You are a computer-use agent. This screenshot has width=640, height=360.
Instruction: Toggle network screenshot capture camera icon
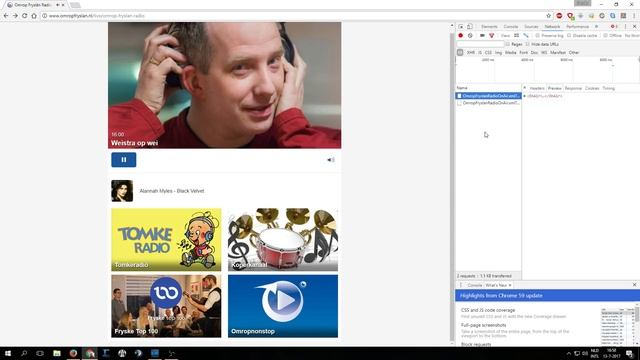coord(482,36)
